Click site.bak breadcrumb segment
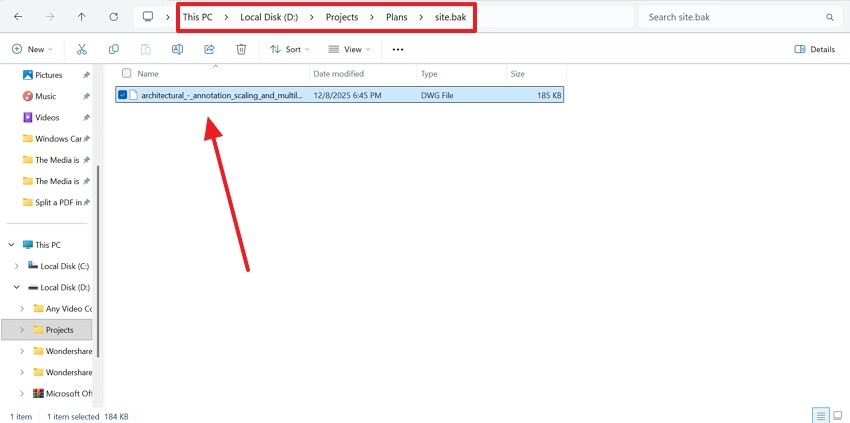The image size is (850, 423). [x=450, y=17]
